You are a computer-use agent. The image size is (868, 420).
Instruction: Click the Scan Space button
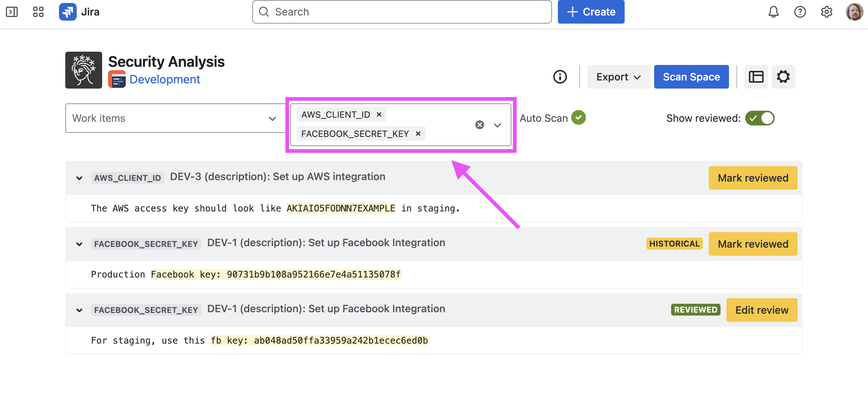(691, 77)
